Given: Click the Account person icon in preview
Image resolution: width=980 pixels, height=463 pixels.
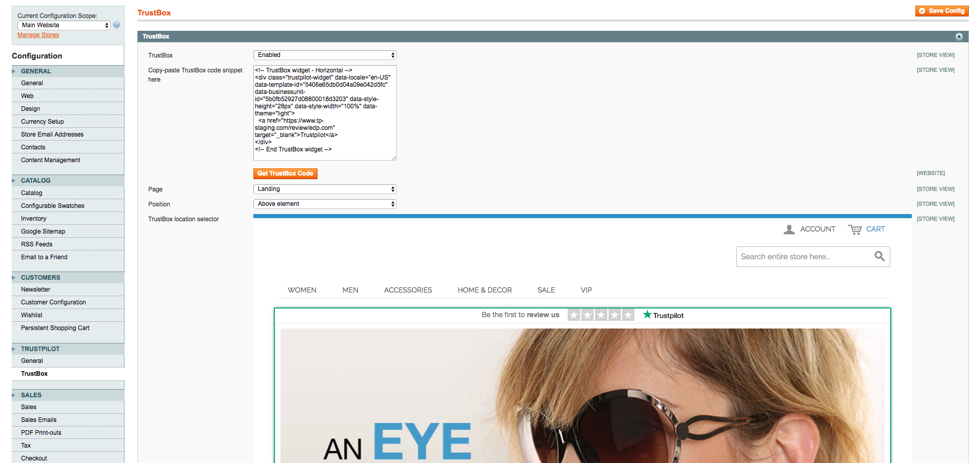Looking at the screenshot, I should pyautogui.click(x=789, y=229).
